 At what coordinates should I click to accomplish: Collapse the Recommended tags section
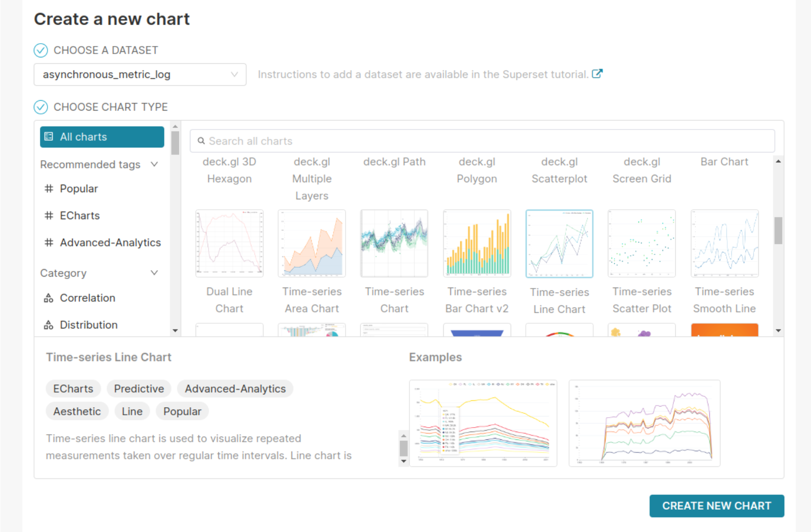click(154, 164)
